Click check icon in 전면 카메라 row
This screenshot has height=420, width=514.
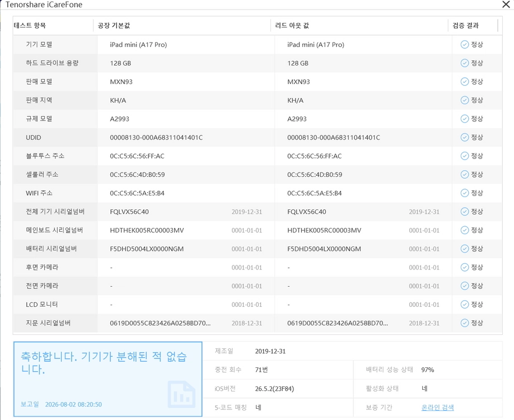(x=465, y=286)
